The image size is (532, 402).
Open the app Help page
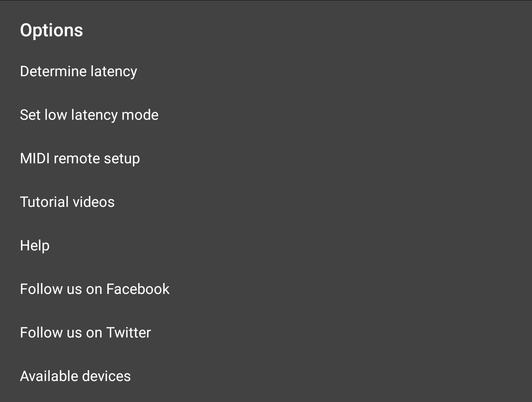pyautogui.click(x=35, y=246)
